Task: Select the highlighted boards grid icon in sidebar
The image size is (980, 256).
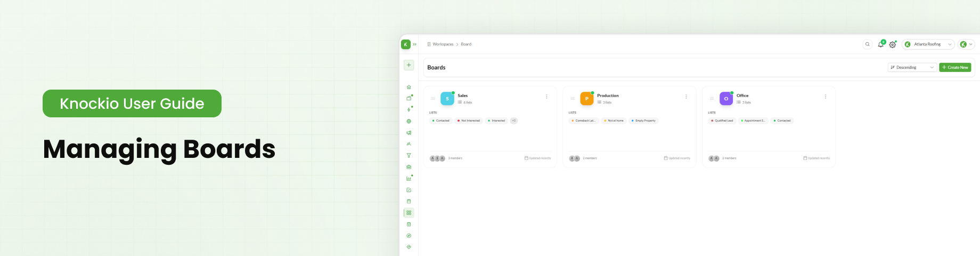Action: click(409, 213)
